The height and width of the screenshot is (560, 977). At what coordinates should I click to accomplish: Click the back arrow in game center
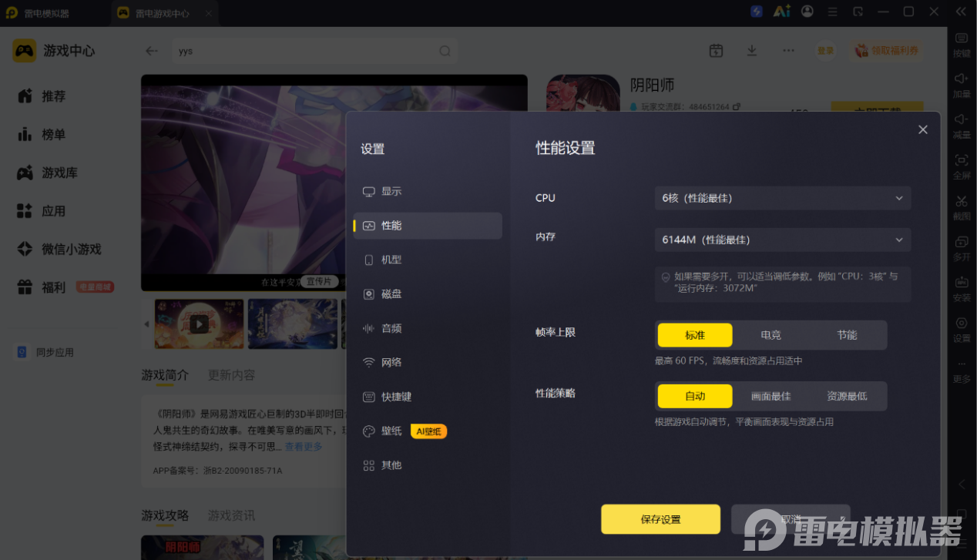tap(152, 51)
